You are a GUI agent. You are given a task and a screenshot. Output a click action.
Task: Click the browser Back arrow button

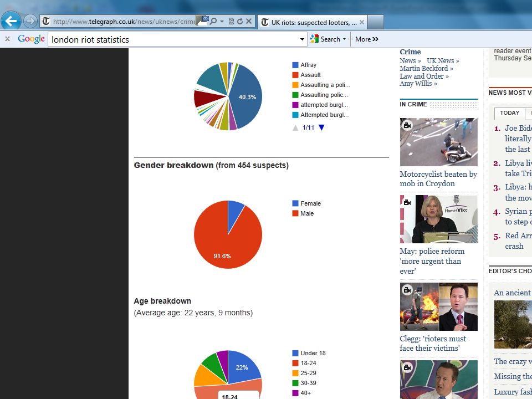(11, 21)
